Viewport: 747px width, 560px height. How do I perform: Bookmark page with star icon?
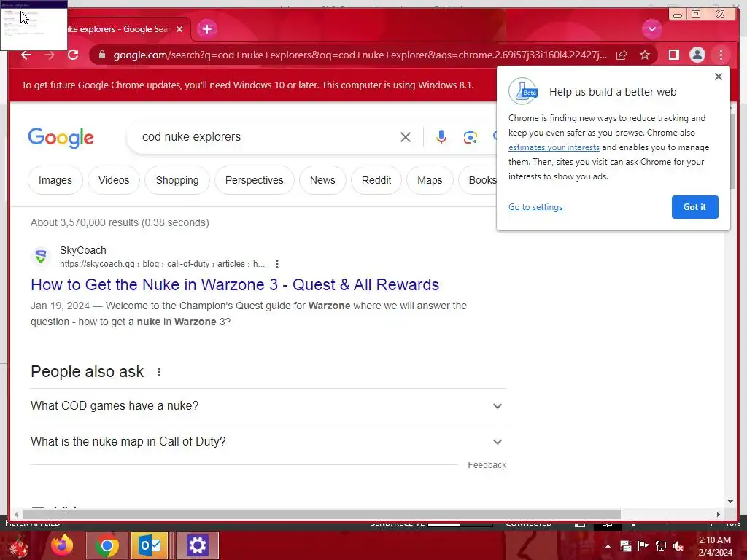[645, 55]
